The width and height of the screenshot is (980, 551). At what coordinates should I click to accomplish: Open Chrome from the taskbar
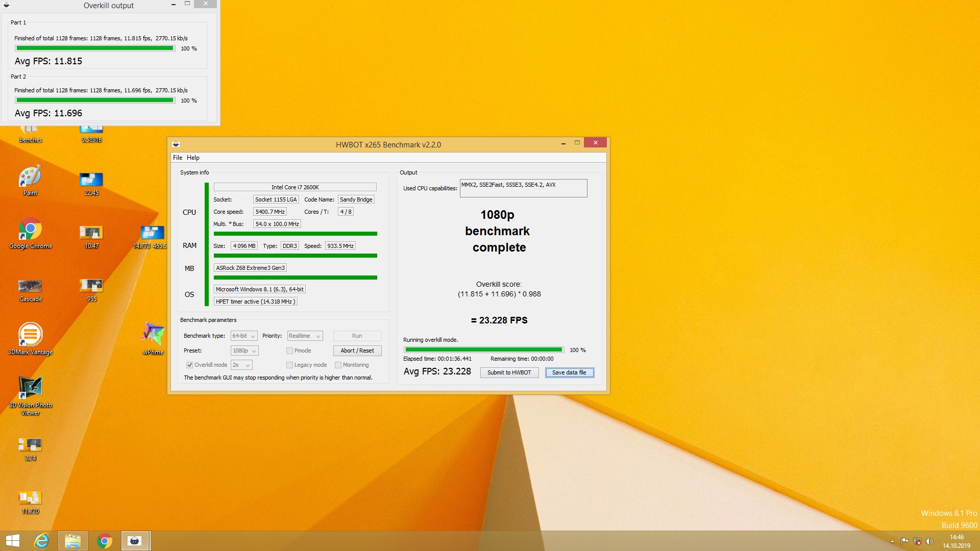[x=104, y=541]
